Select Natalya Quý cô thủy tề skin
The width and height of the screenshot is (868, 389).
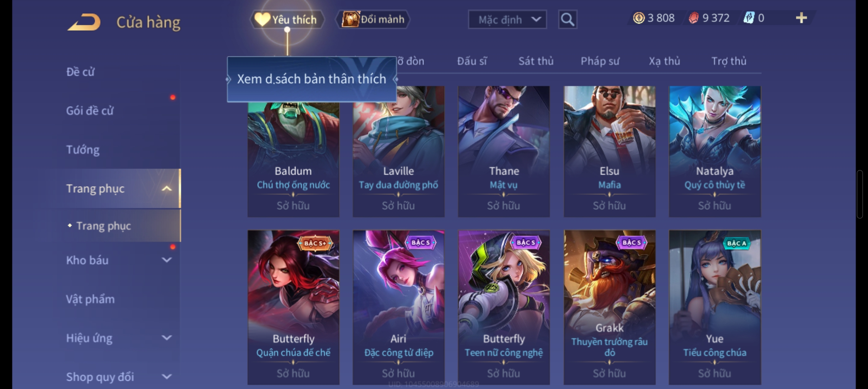tap(715, 151)
